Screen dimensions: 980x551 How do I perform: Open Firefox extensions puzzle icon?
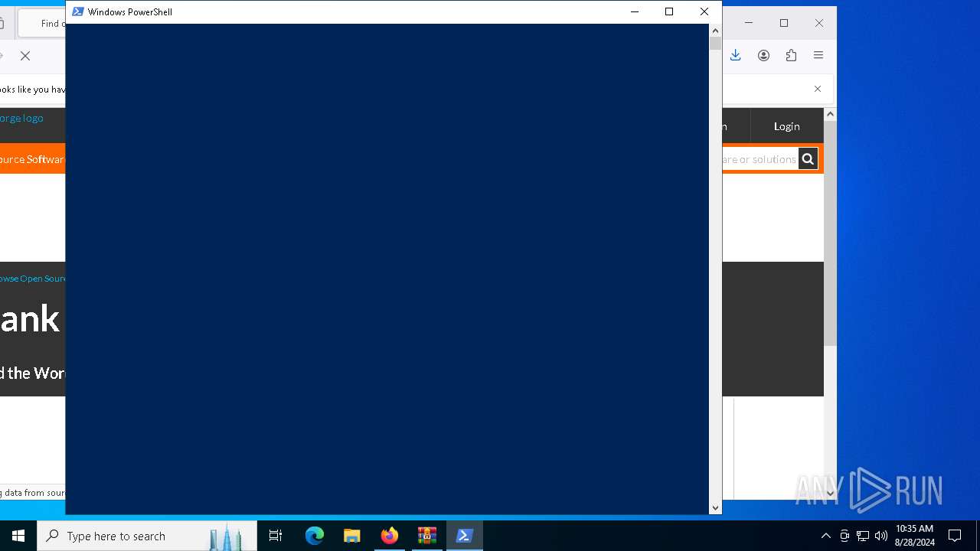point(791,55)
